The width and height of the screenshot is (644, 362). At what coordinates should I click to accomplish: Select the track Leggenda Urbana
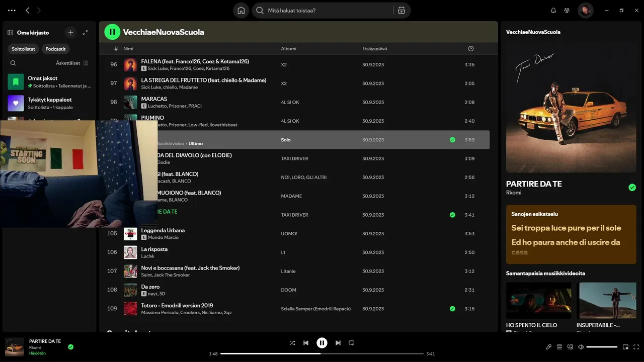point(163,230)
